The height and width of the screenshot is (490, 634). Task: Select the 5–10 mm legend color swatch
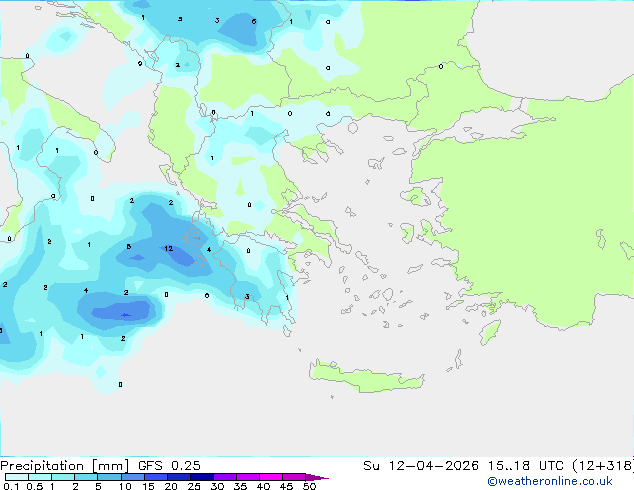click(109, 477)
